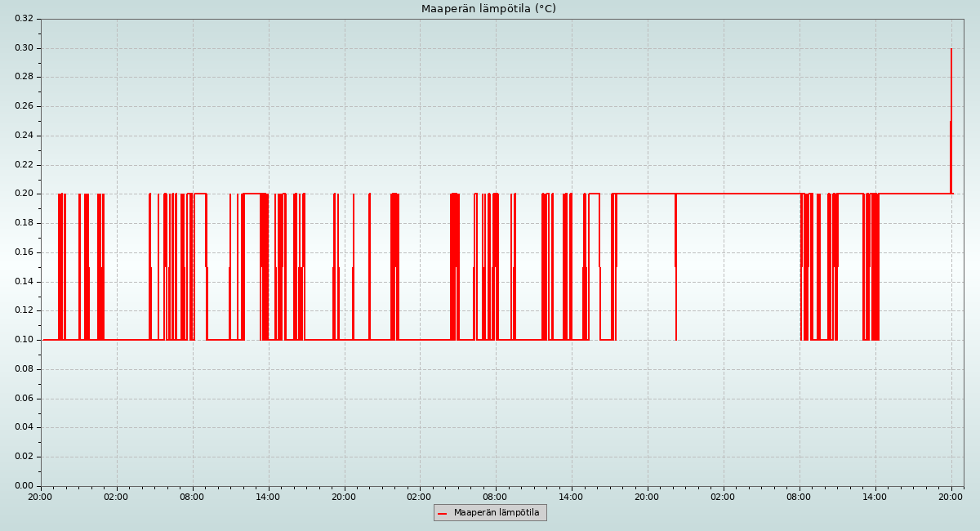Screen dimensions: 980x531
Task: Click the 0.32 label on the y-axis
Action: tap(24, 19)
